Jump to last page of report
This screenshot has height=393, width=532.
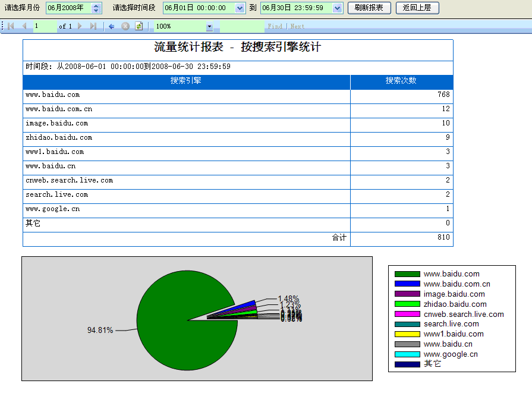93,26
